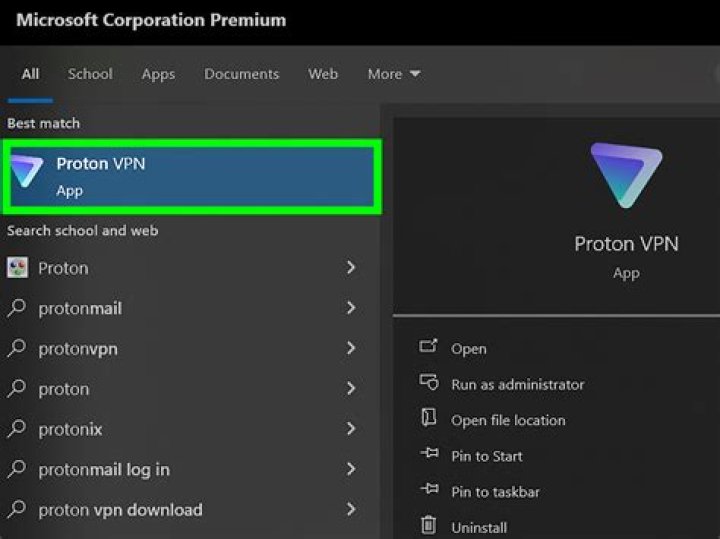Switch to the Web tab
This screenshot has height=539, width=720.
tap(323, 74)
